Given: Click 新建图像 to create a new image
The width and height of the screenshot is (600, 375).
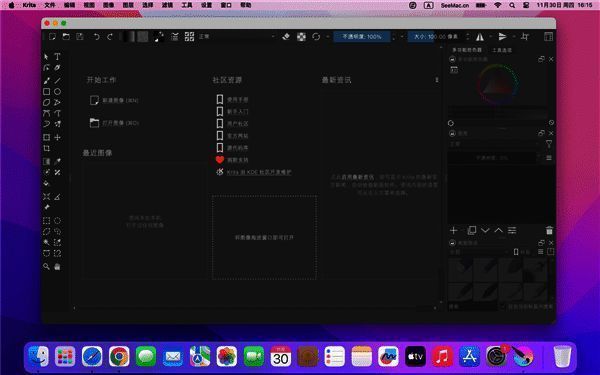Looking at the screenshot, I should tap(114, 100).
